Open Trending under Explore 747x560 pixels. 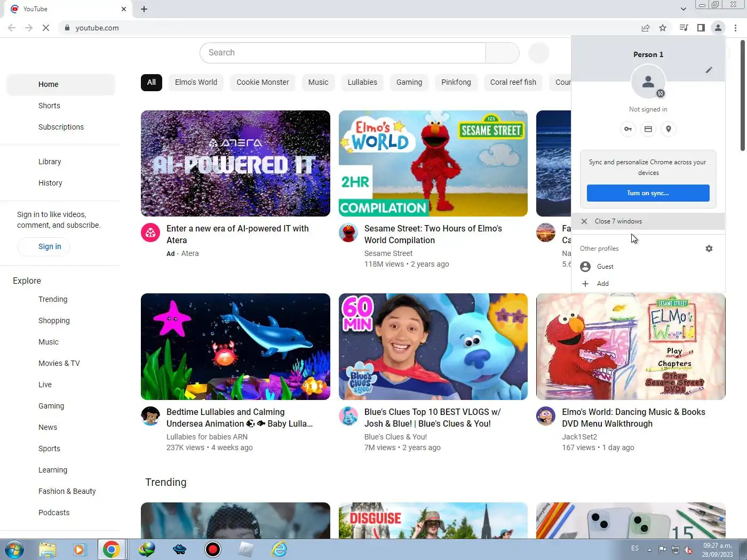[x=61, y=299]
